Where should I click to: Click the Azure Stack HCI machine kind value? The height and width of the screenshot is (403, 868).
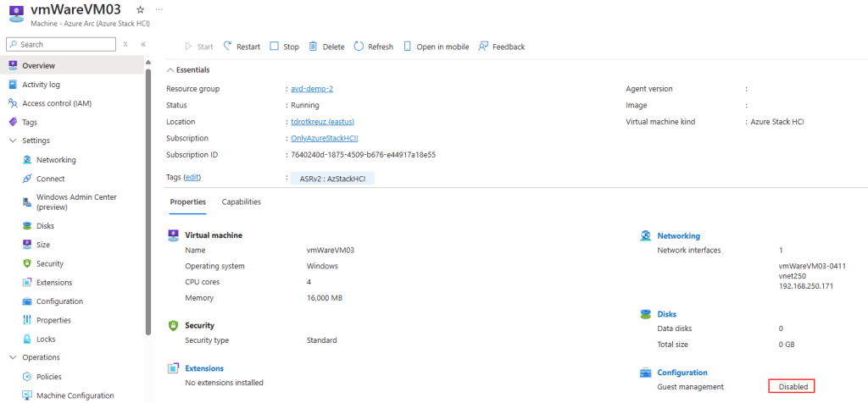[778, 122]
